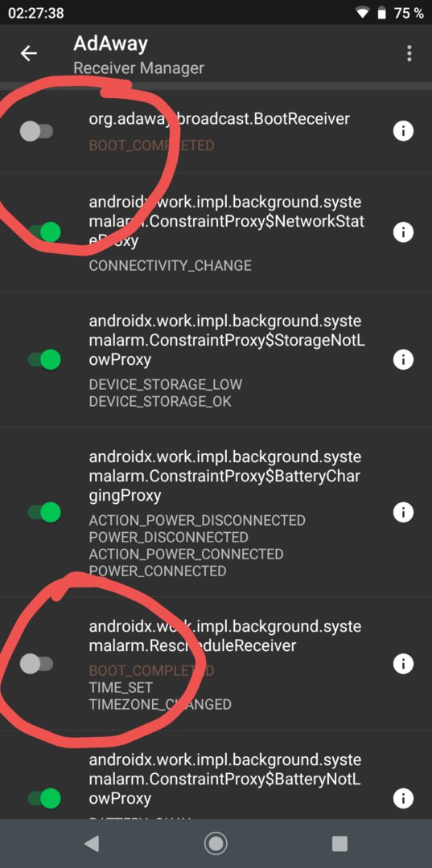Show info for NetworkStateProxy receiver
Image resolution: width=432 pixels, height=868 pixels.
coord(403,232)
